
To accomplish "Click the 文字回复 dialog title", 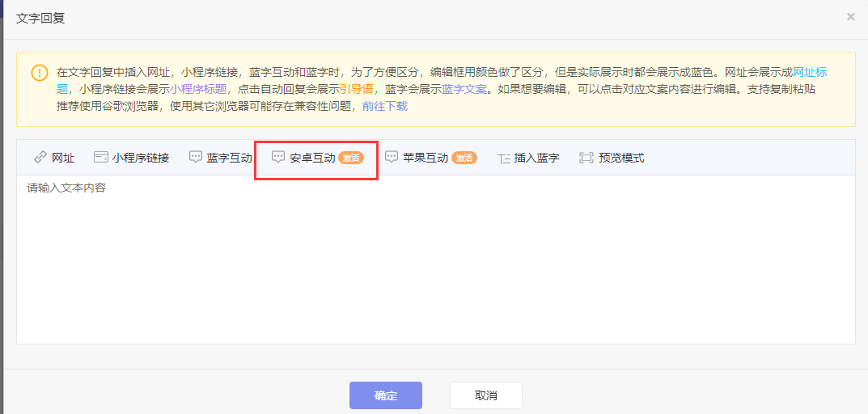I will 40,19.
